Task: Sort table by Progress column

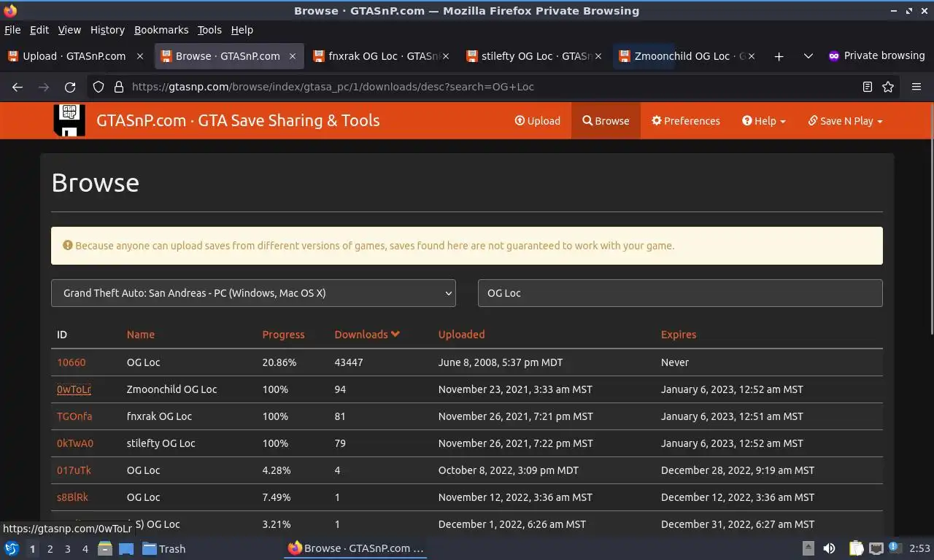Action: point(284,335)
